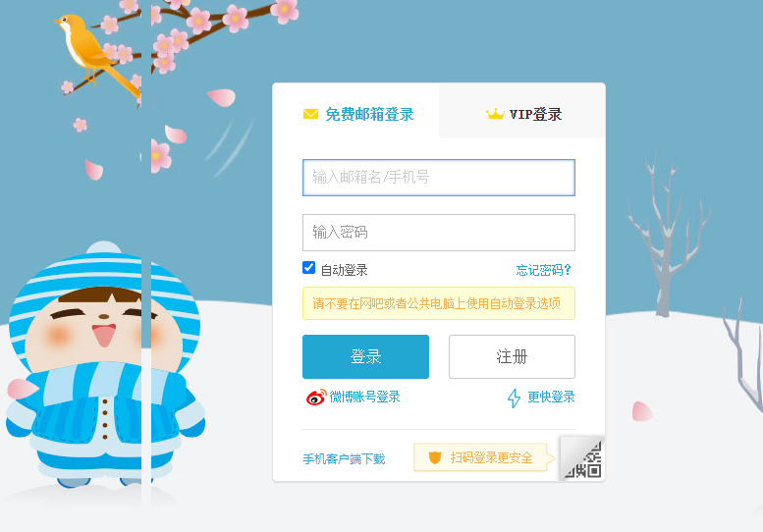
Task: Click the yellow envelope mail icon
Action: coord(310,114)
